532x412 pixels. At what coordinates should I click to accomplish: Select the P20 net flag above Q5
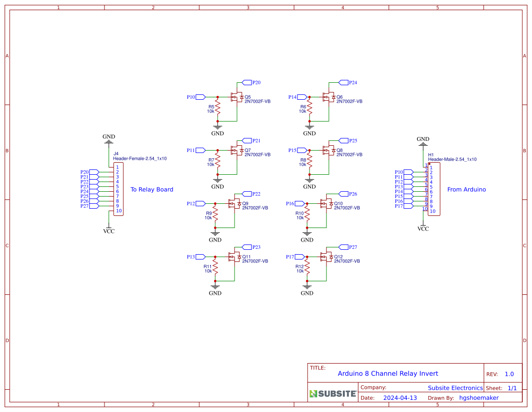pyautogui.click(x=249, y=82)
